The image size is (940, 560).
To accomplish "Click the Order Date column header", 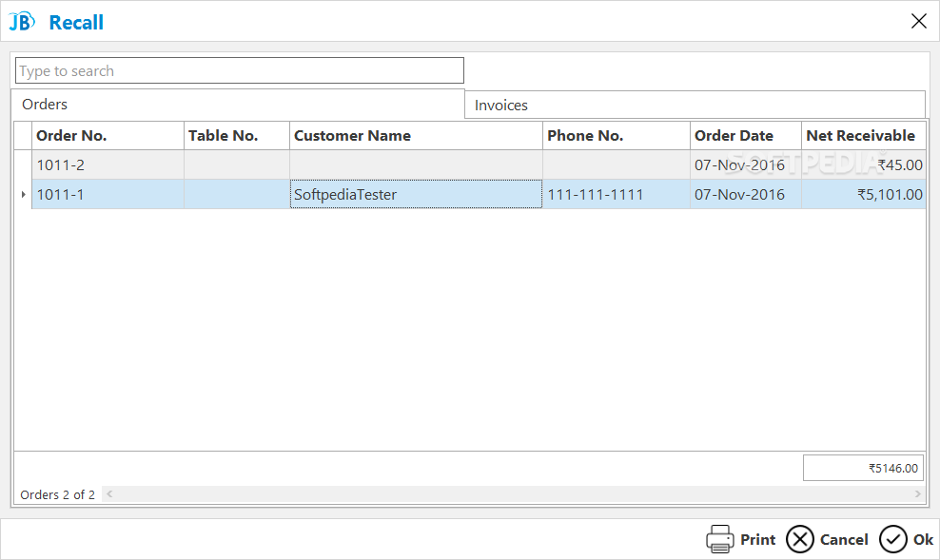I will (x=746, y=136).
